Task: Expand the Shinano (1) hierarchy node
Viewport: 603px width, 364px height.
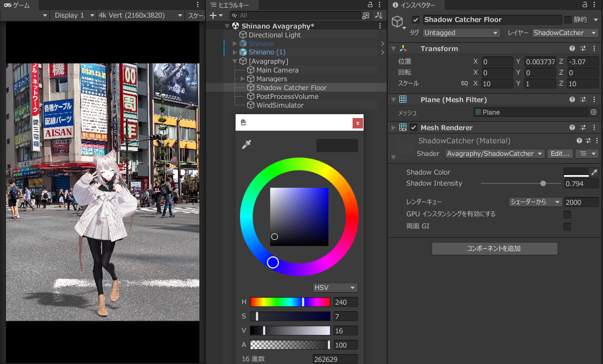Action: coord(235,52)
